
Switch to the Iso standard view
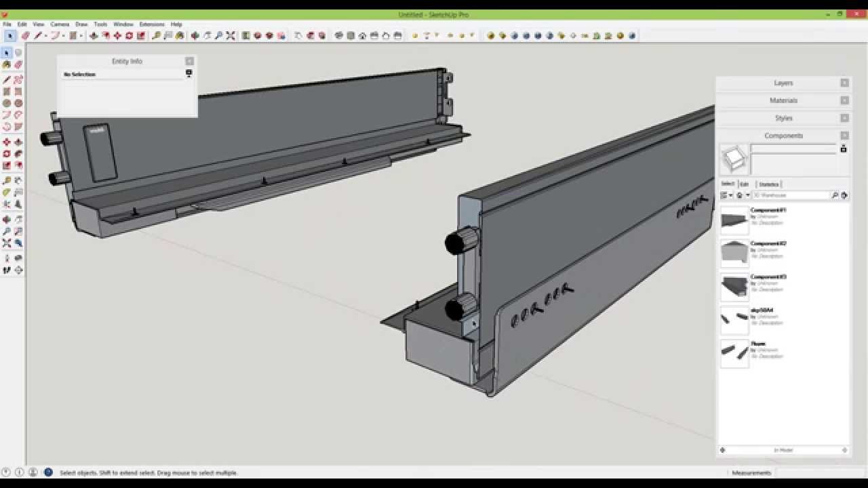pos(339,36)
